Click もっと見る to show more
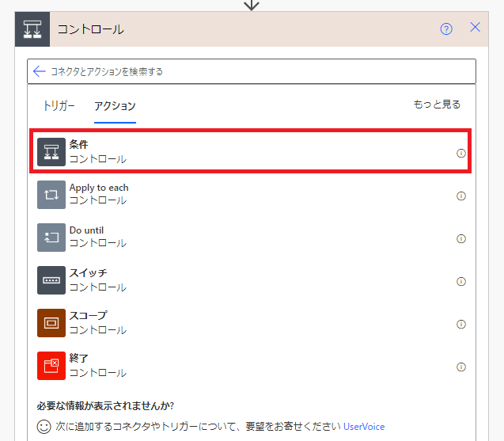This screenshot has height=441, width=504. (437, 105)
